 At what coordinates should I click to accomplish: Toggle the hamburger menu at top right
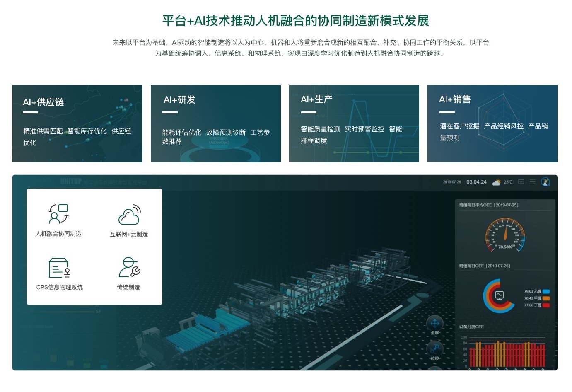click(533, 181)
